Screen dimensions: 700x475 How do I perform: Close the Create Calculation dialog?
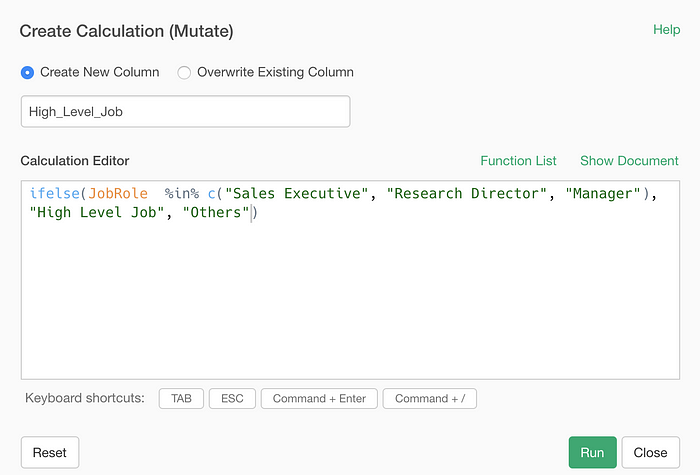point(650,452)
